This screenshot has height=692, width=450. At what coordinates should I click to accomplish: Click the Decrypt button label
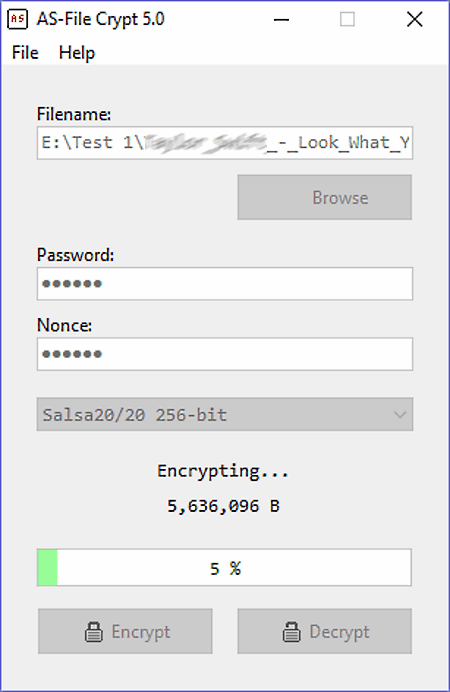coord(339,632)
